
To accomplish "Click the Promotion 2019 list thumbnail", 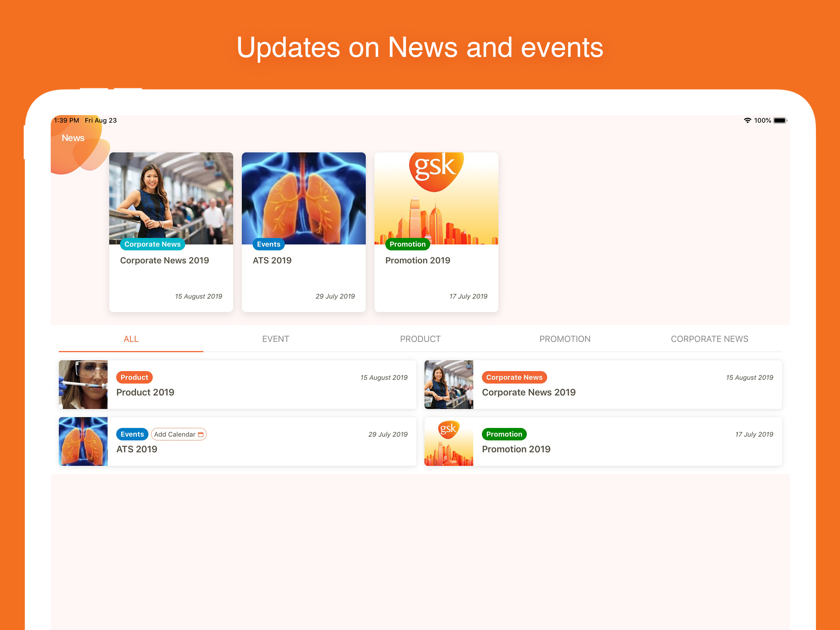I will point(449,441).
